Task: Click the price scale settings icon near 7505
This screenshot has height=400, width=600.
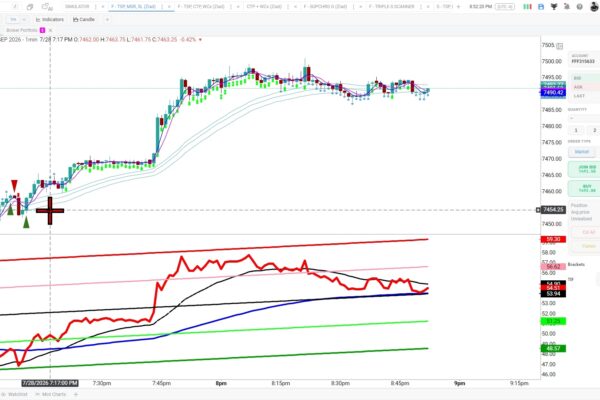Action: pos(559,46)
